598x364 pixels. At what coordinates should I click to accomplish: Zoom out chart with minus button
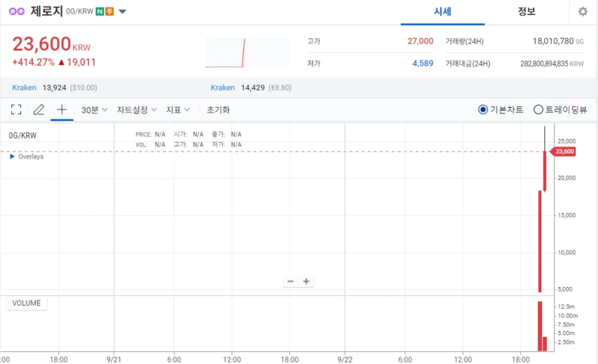(292, 282)
